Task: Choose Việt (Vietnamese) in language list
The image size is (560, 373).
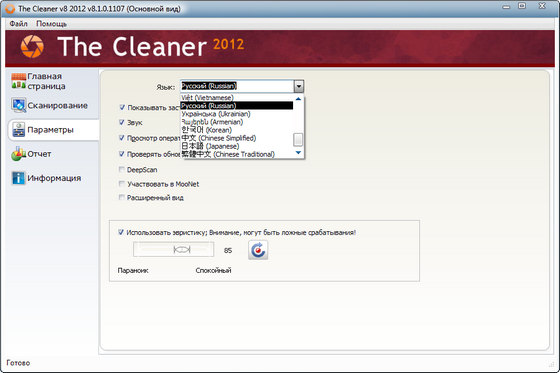Action: tap(237, 98)
